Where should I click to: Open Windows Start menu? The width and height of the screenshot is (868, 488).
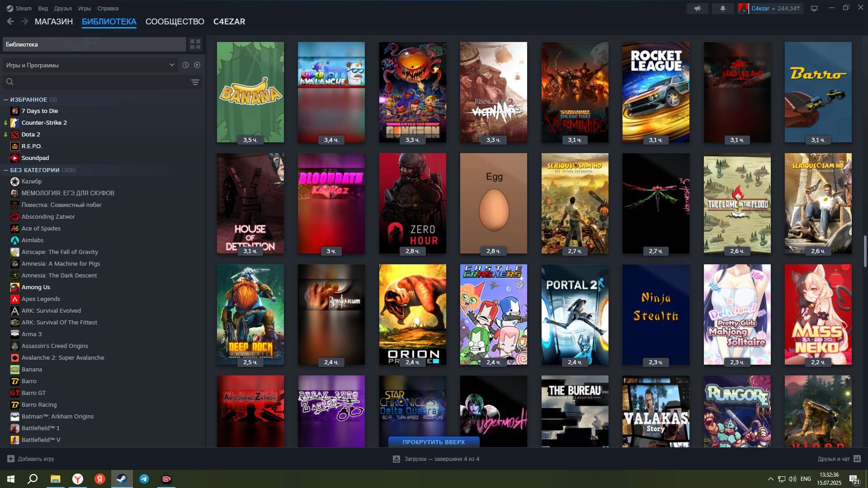click(x=11, y=479)
